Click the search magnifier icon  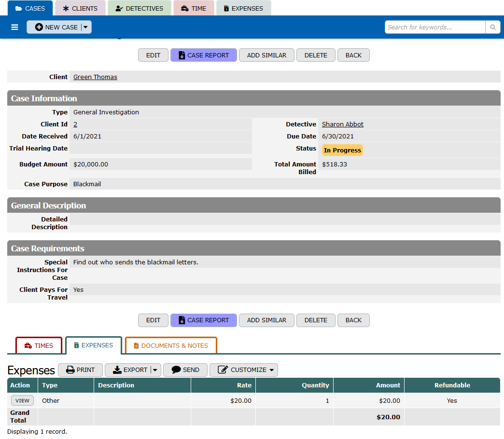(492, 27)
